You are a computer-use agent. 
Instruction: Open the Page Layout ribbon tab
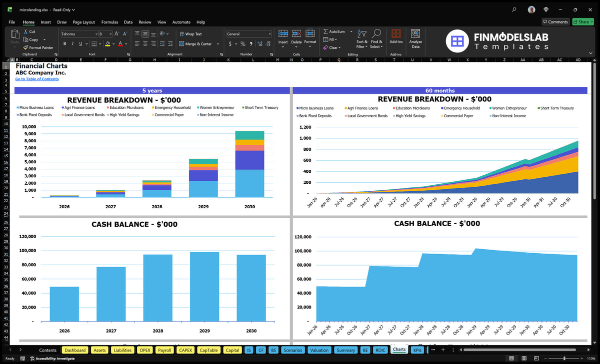(x=83, y=22)
